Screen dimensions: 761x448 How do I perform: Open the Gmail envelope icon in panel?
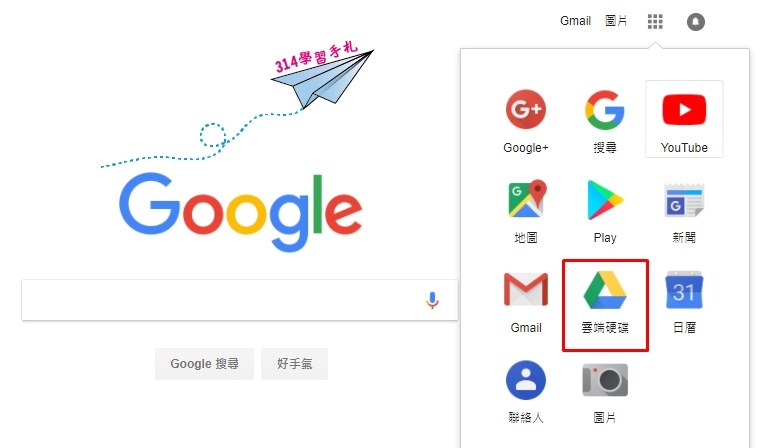[526, 289]
